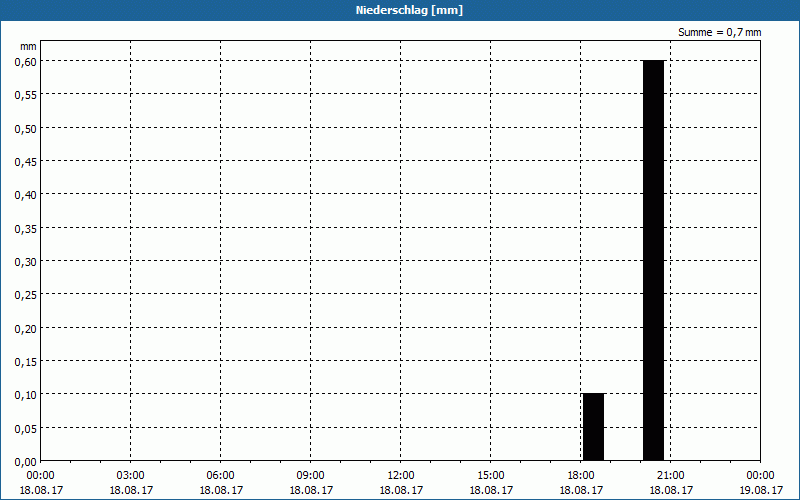The width and height of the screenshot is (800, 500).
Task: Click the 0,30 y-axis value
Action: [x=26, y=262]
